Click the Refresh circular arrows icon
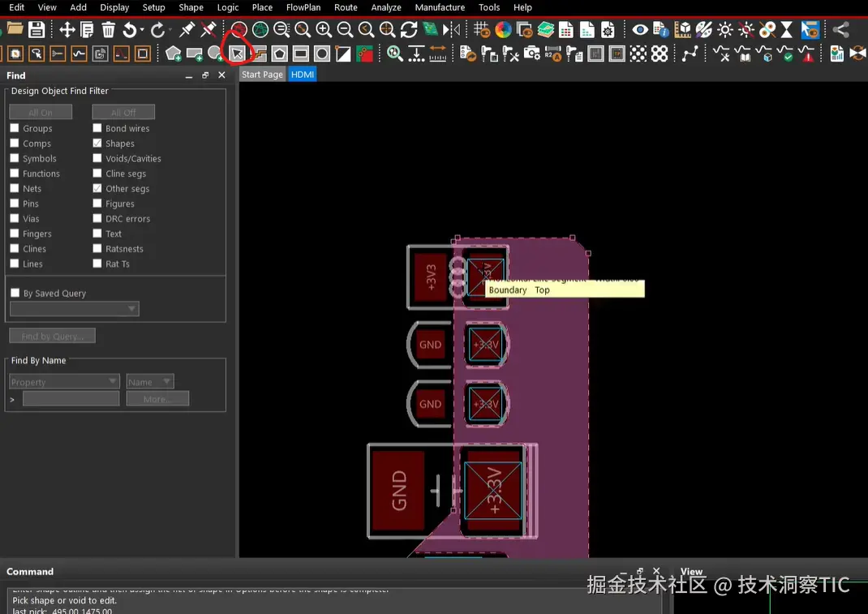This screenshot has height=614, width=868. tap(409, 29)
